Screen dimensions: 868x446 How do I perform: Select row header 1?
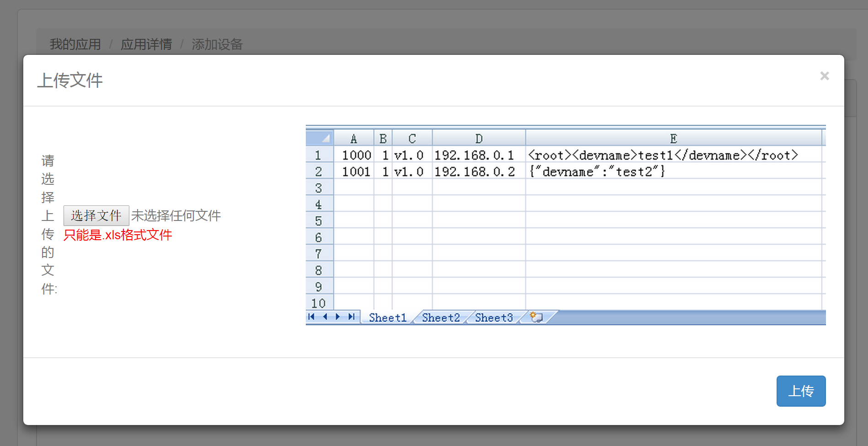pyautogui.click(x=319, y=155)
